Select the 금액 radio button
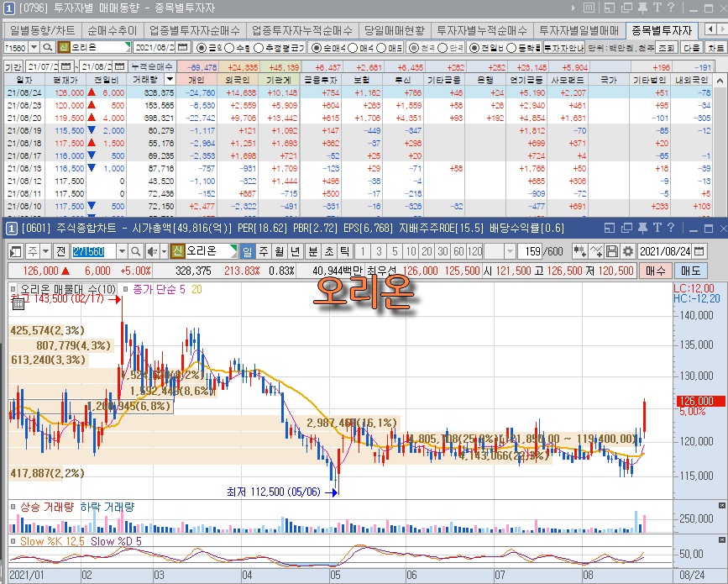The width and height of the screenshot is (728, 584). click(x=201, y=47)
